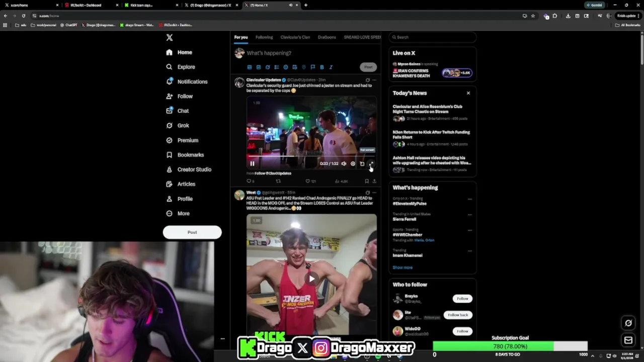Reply to the Clavicular Updates post
This screenshot has height=362, width=644.
tap(249, 181)
